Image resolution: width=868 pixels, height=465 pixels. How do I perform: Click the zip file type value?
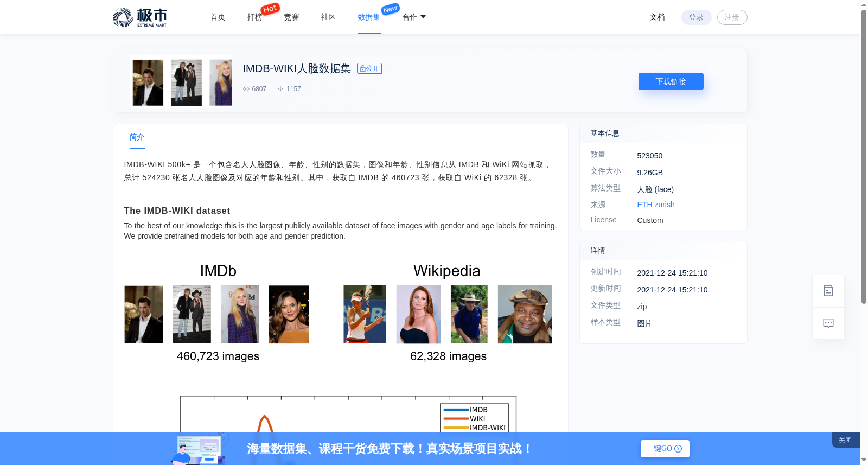click(x=642, y=307)
